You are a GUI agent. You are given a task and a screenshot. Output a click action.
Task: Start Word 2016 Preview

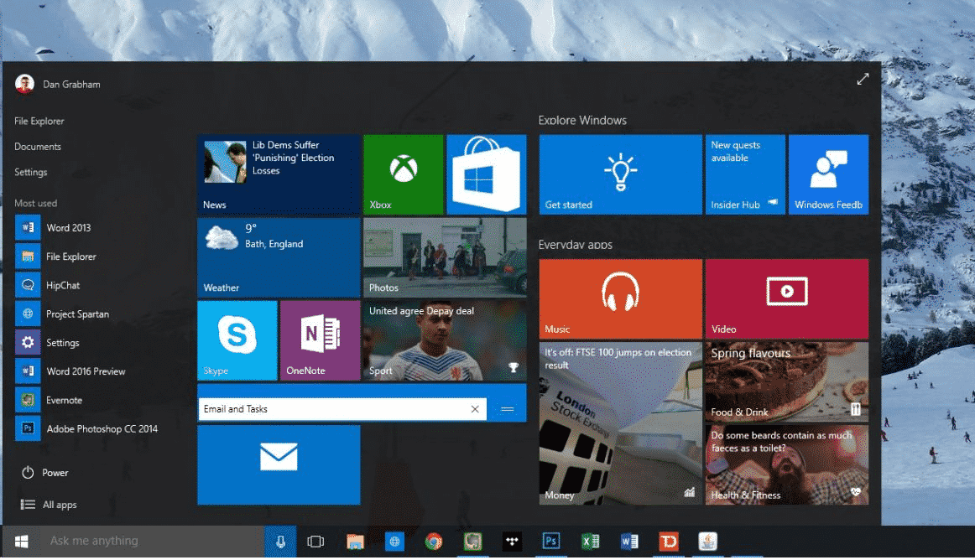[x=86, y=371]
